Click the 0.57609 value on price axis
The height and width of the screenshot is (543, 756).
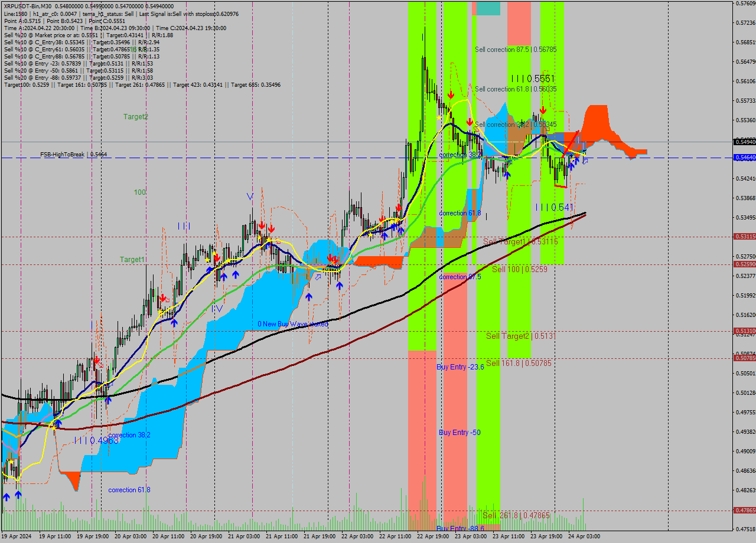(x=745, y=4)
